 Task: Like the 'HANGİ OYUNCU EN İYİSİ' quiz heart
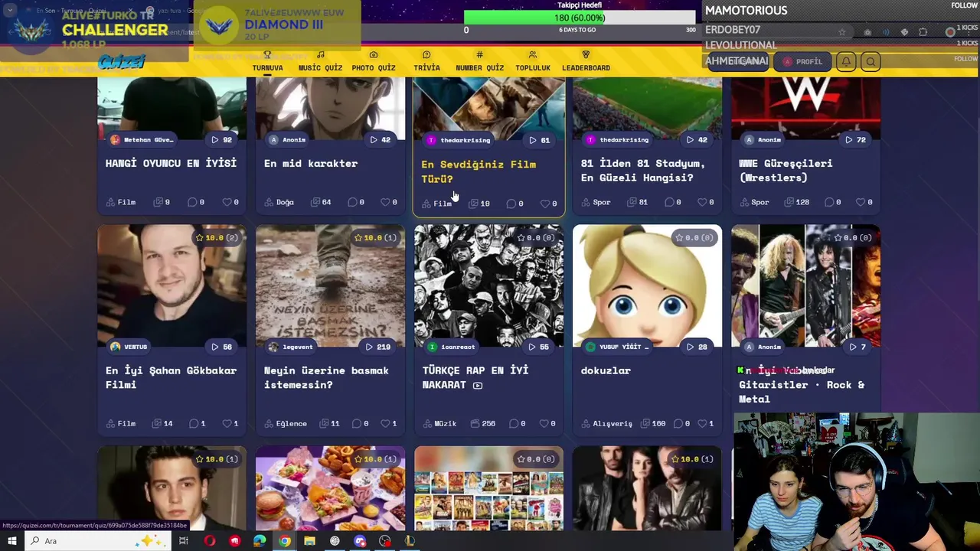pos(227,202)
